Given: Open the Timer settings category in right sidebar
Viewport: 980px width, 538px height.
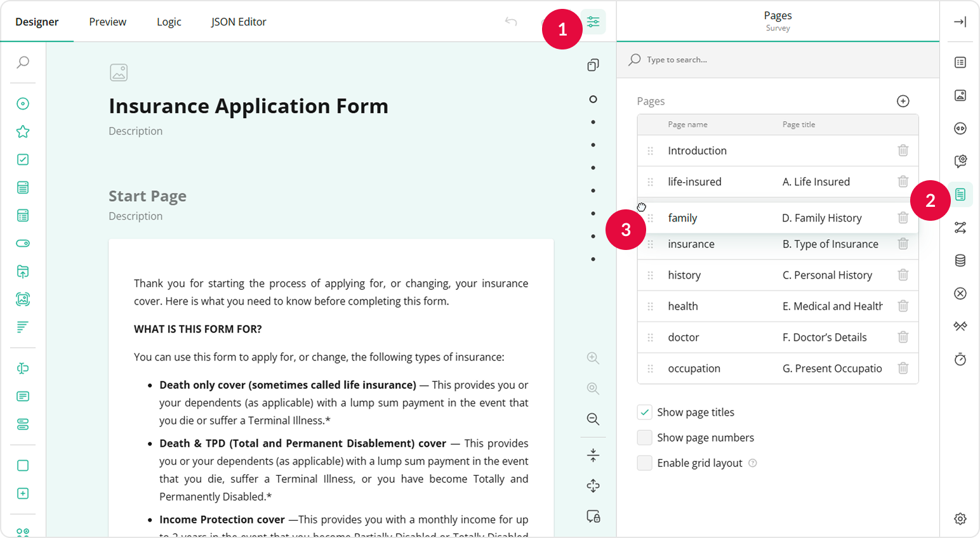Looking at the screenshot, I should coord(960,359).
